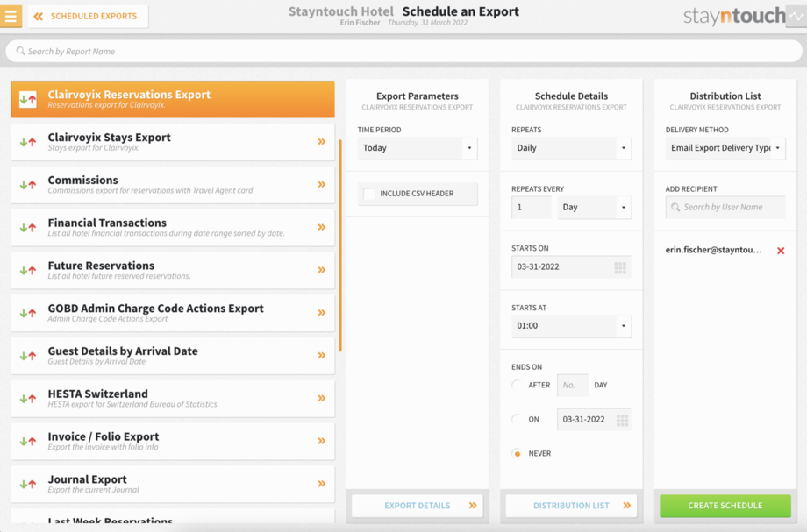Click the Distribution List button
This screenshot has height=532, width=807.
pos(571,506)
